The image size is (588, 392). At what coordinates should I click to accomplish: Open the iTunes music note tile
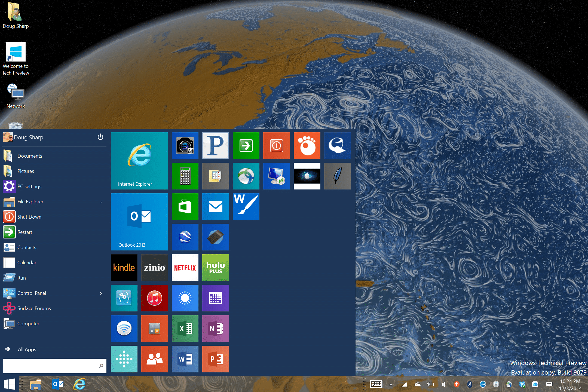[155, 298]
